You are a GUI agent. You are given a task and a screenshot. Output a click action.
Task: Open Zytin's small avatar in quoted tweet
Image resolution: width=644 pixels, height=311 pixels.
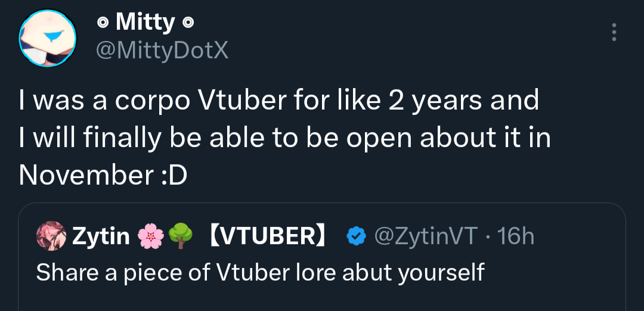click(50, 237)
